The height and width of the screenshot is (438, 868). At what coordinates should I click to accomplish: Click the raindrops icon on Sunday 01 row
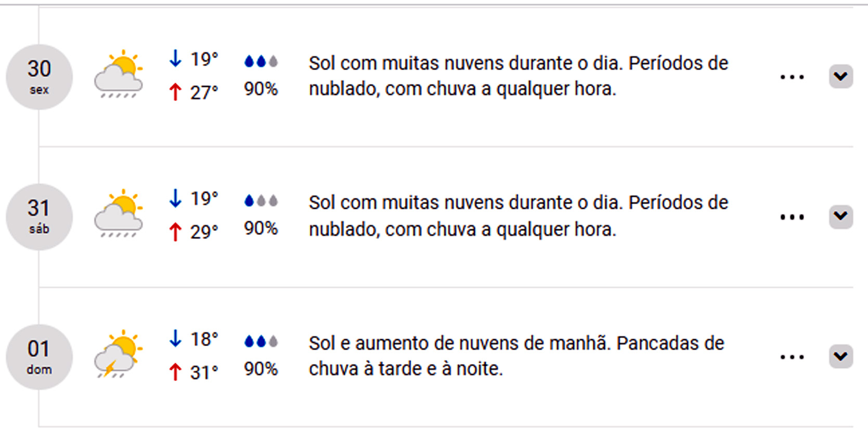coord(261,341)
